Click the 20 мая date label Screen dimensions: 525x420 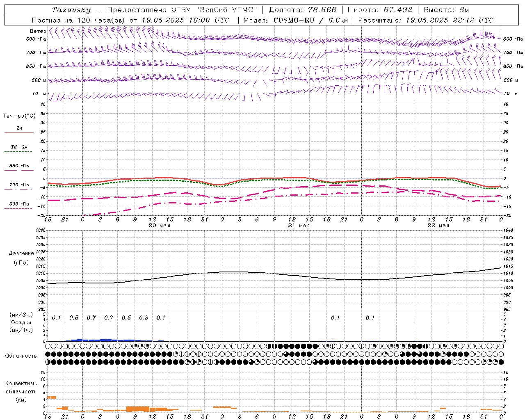coord(159,226)
